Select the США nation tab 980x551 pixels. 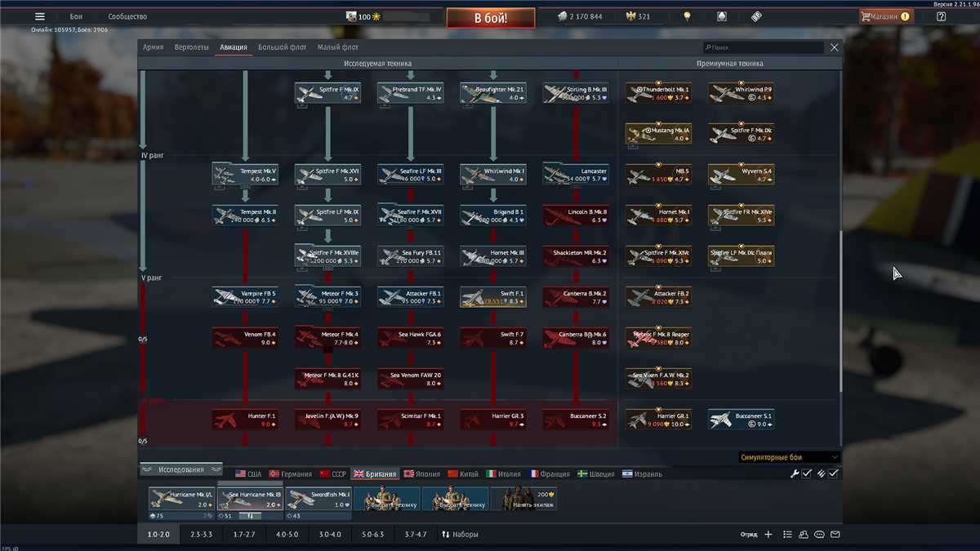(248, 474)
